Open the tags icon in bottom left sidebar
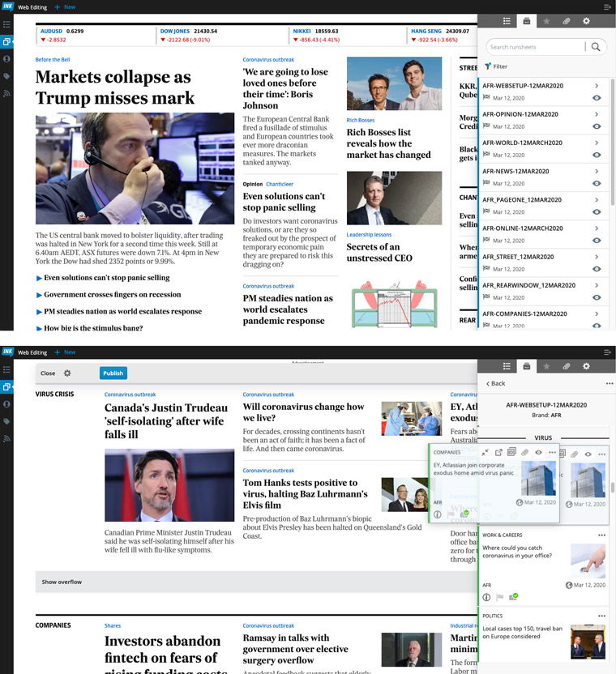 click(6, 421)
